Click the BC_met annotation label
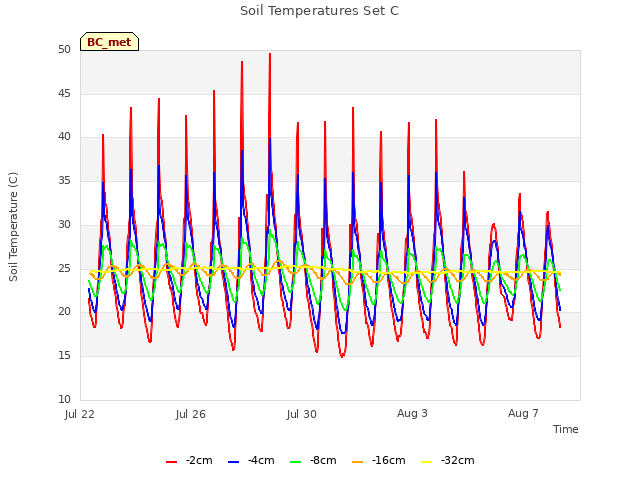The width and height of the screenshot is (640, 480). [109, 42]
